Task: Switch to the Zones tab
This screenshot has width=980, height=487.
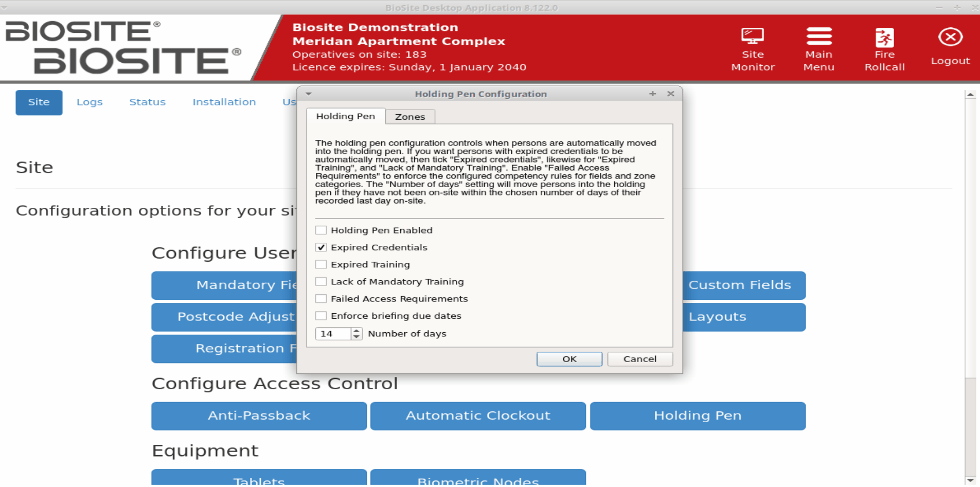Action: click(410, 117)
